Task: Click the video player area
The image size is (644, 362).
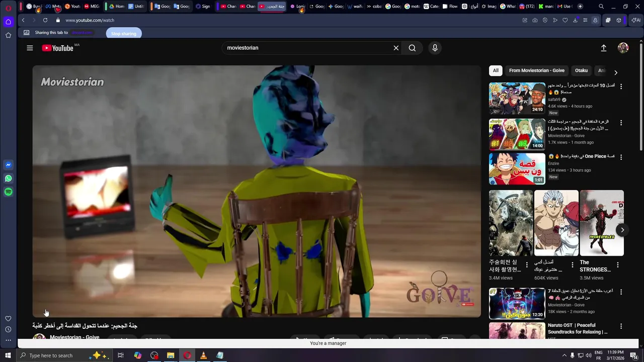Action: (257, 191)
